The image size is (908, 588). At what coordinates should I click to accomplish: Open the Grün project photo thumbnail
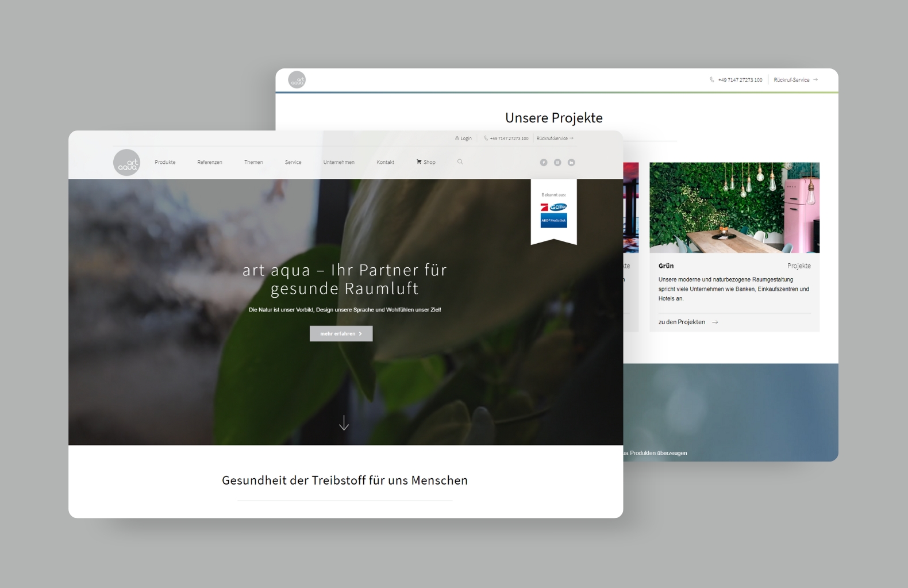click(x=734, y=207)
